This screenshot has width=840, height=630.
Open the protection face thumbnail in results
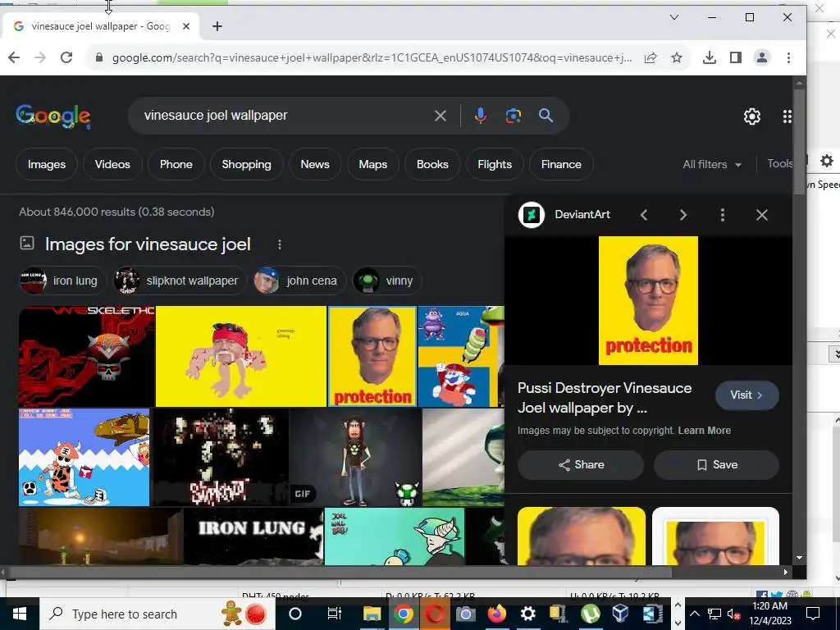tap(372, 356)
